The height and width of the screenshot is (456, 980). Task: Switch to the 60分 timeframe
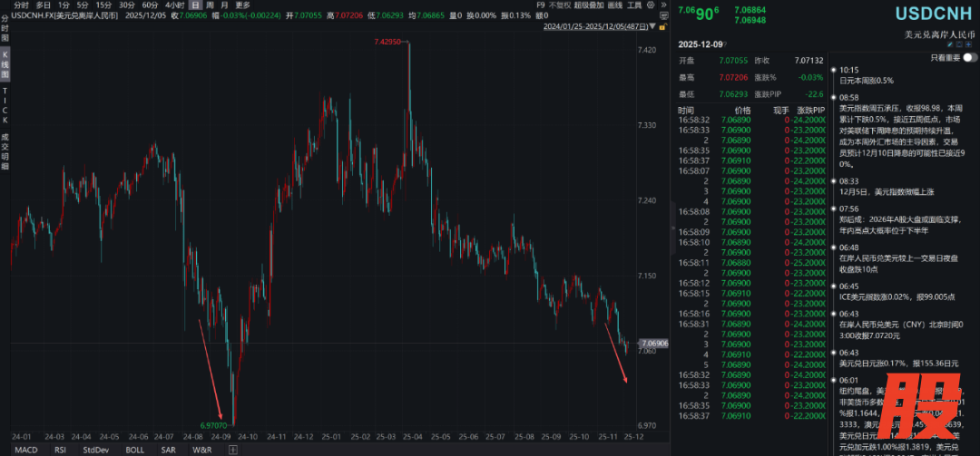click(x=151, y=5)
